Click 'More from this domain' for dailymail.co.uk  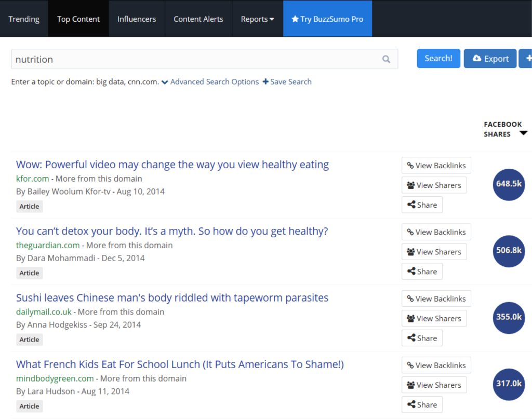click(x=121, y=312)
